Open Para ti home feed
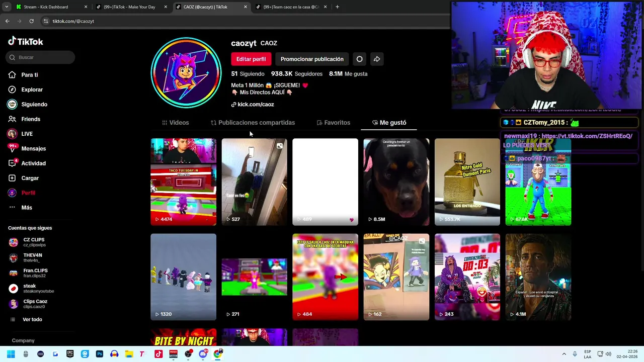644x362 pixels. [23, 75]
